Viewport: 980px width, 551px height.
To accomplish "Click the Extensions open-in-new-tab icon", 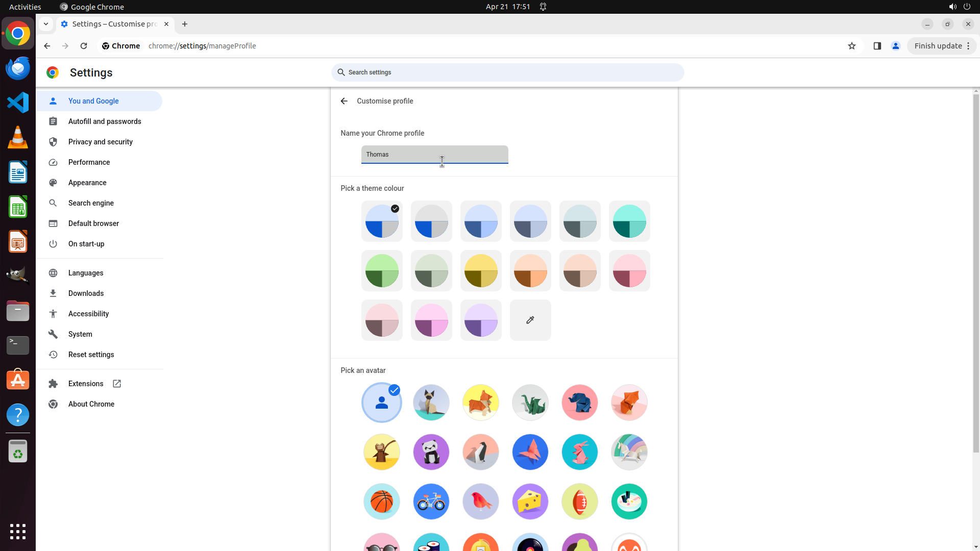I will [x=117, y=384].
